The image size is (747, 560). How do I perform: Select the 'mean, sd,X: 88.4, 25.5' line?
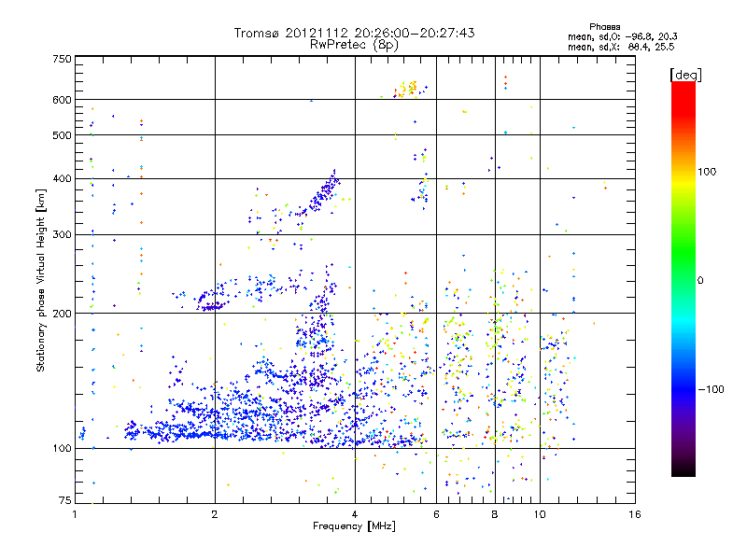pyautogui.click(x=621, y=47)
